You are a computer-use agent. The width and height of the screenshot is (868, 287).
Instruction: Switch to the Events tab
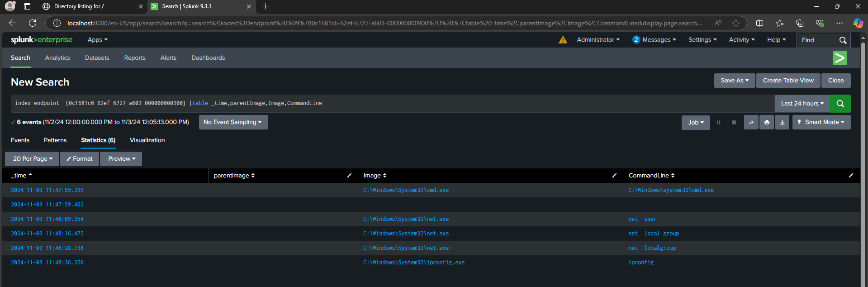[x=20, y=140]
